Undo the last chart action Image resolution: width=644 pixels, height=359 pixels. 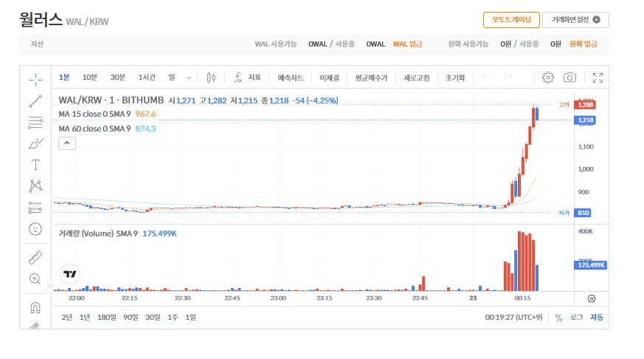[x=487, y=78]
